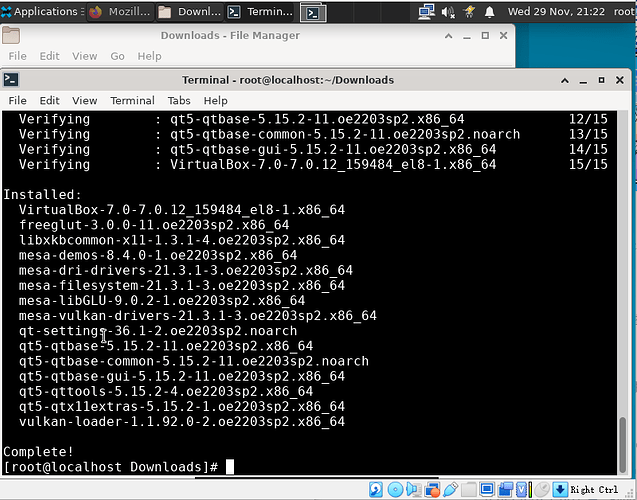The image size is (637, 500).
Task: Click the VirtualBox display settings monitor icon
Action: (x=487, y=490)
